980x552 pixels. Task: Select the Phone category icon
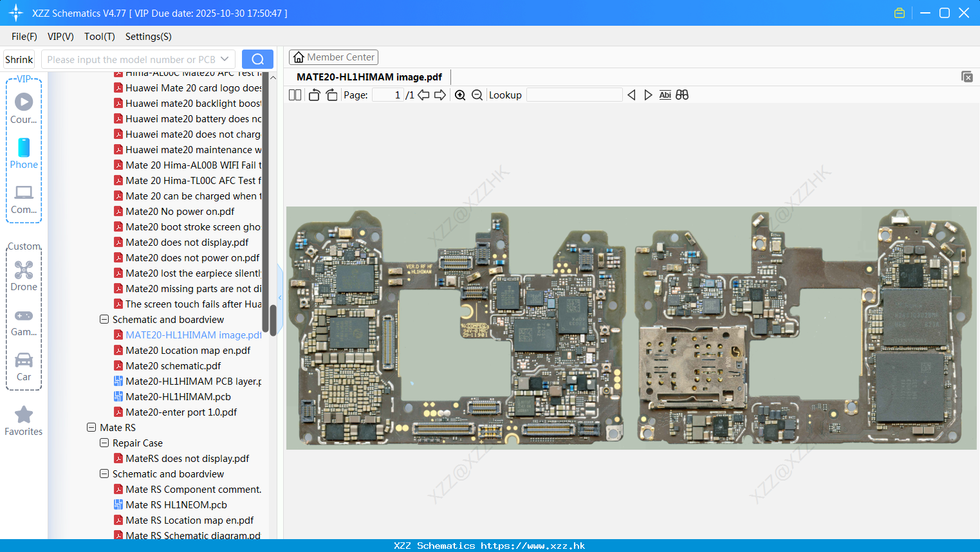click(24, 153)
